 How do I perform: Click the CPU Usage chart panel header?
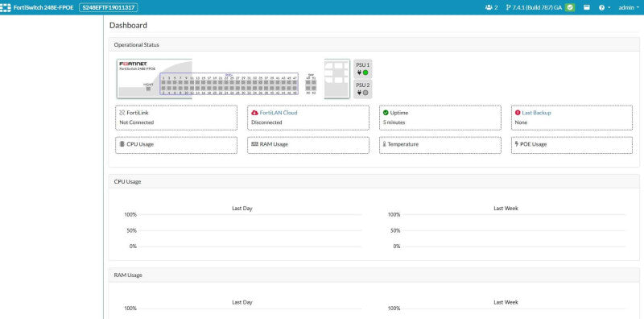[374, 181]
